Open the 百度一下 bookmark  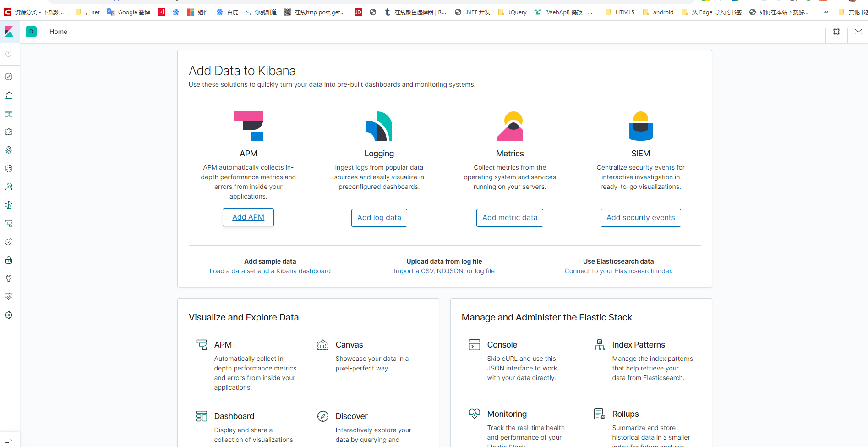[247, 12]
